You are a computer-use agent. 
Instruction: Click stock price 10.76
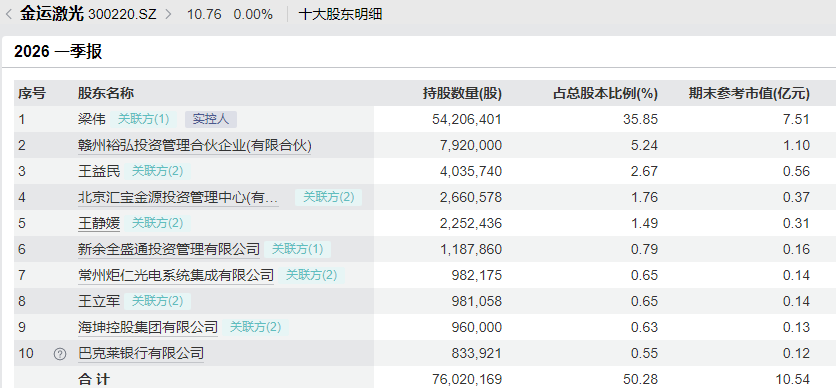pyautogui.click(x=204, y=14)
